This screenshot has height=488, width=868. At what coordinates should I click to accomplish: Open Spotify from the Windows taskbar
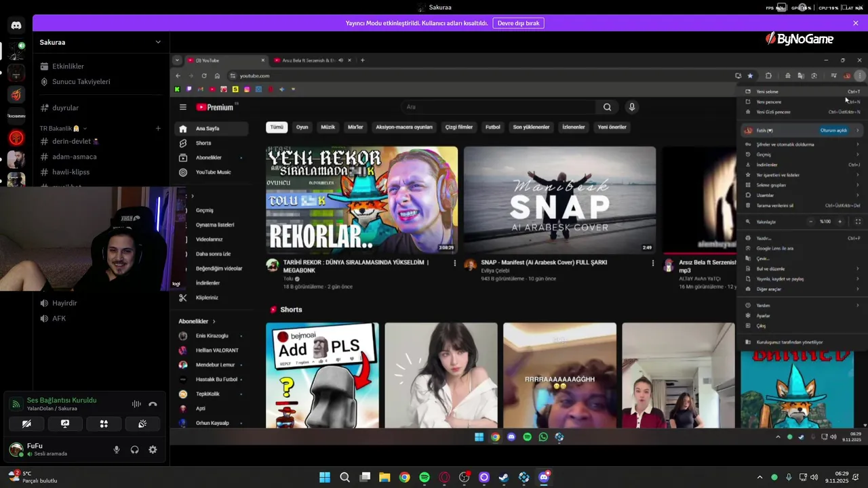[425, 477]
